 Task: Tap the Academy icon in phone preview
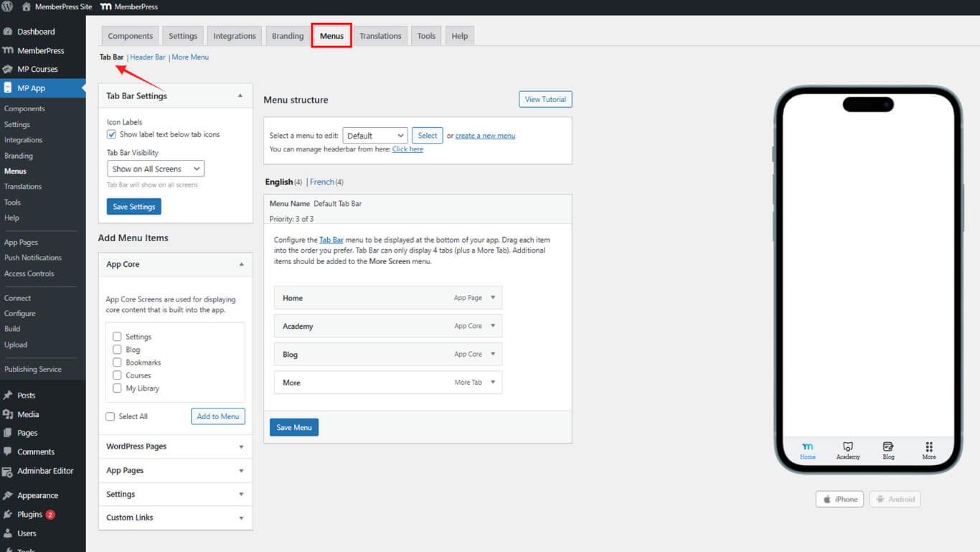coord(848,446)
